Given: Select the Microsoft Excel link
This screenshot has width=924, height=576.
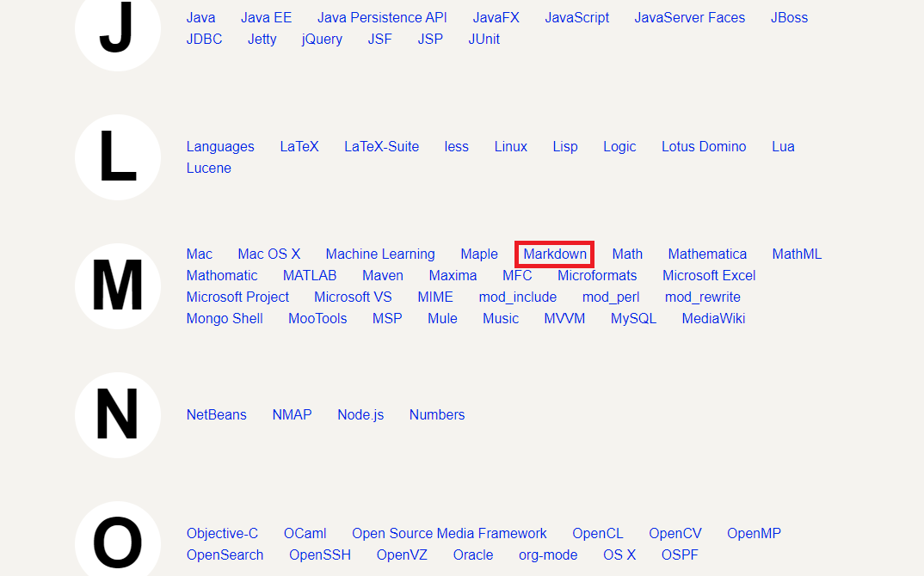Looking at the screenshot, I should (x=709, y=276).
